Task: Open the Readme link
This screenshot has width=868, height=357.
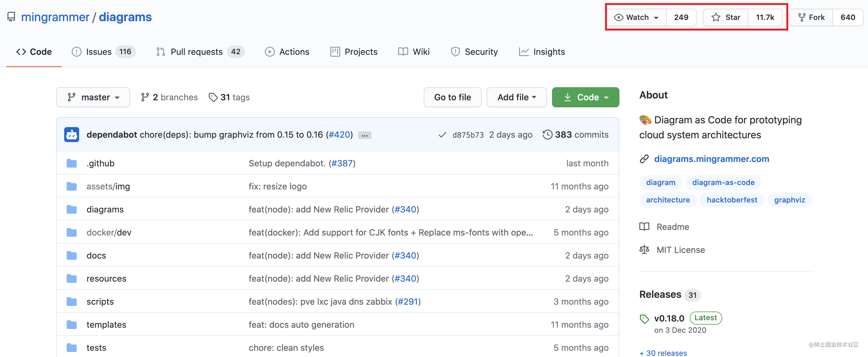Action: click(665, 227)
